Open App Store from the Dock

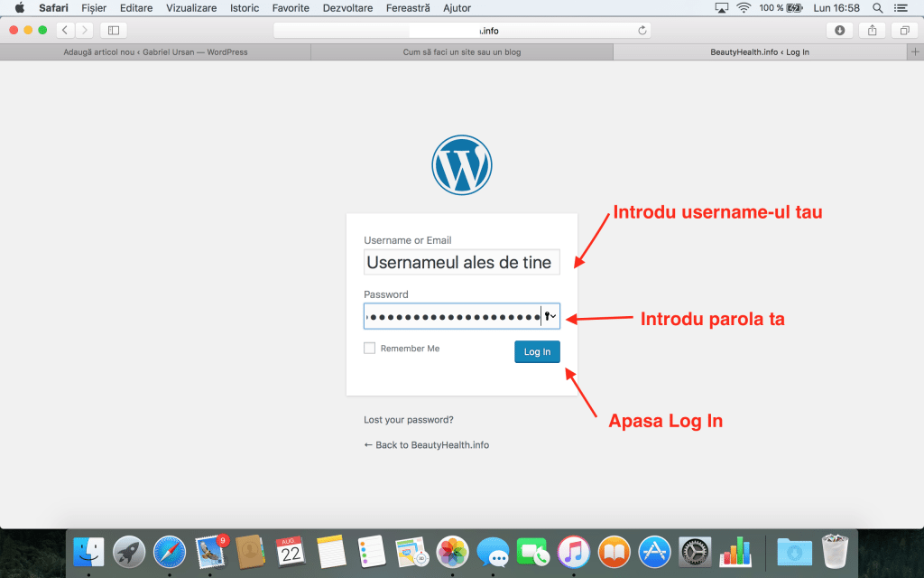(655, 553)
